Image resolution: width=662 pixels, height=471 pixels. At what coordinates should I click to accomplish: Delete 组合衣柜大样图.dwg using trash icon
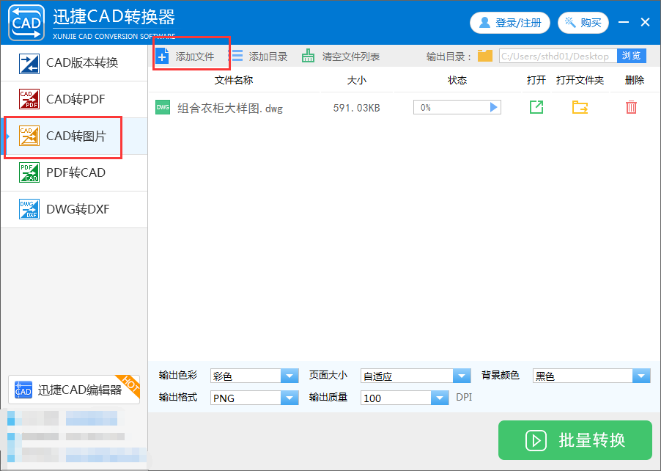point(631,107)
